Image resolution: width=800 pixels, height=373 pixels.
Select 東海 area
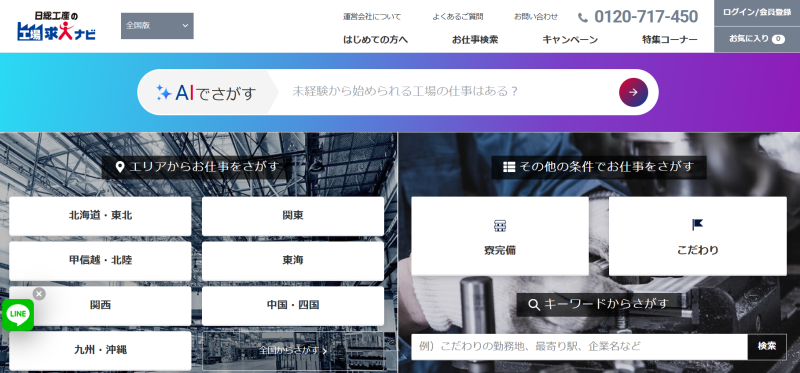pos(293,261)
